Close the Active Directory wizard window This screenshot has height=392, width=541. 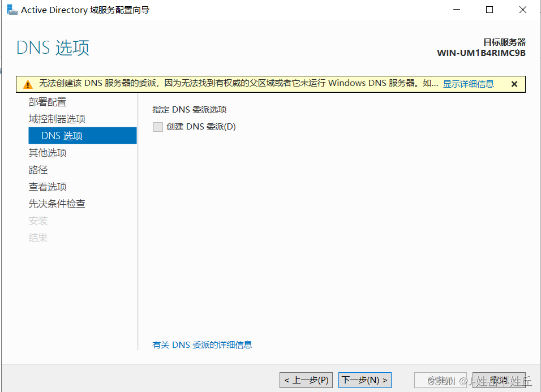point(523,10)
